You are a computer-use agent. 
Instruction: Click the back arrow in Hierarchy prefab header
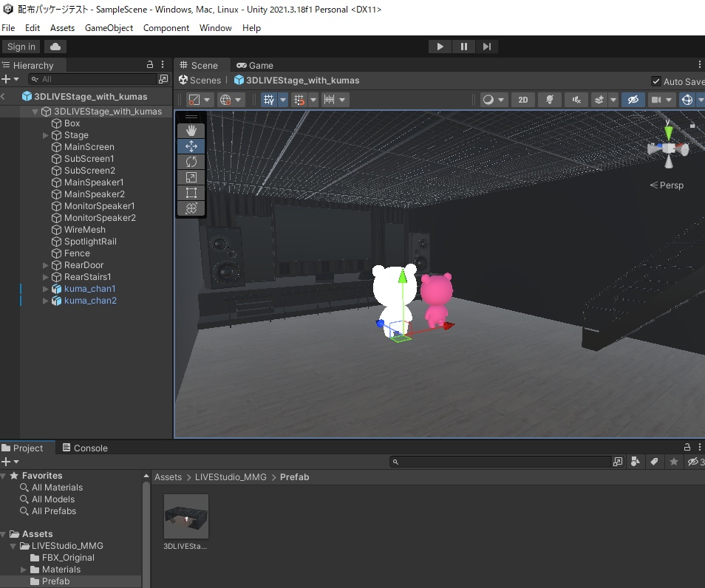pyautogui.click(x=3, y=96)
